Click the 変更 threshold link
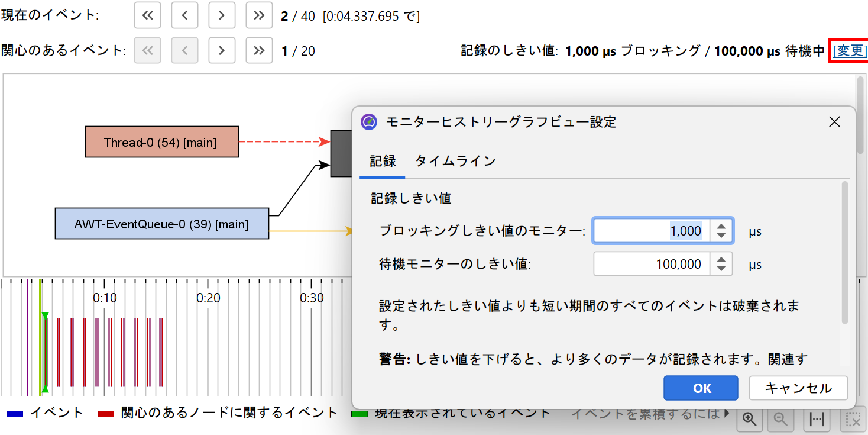Screen dimensions: 868x435 coord(850,51)
